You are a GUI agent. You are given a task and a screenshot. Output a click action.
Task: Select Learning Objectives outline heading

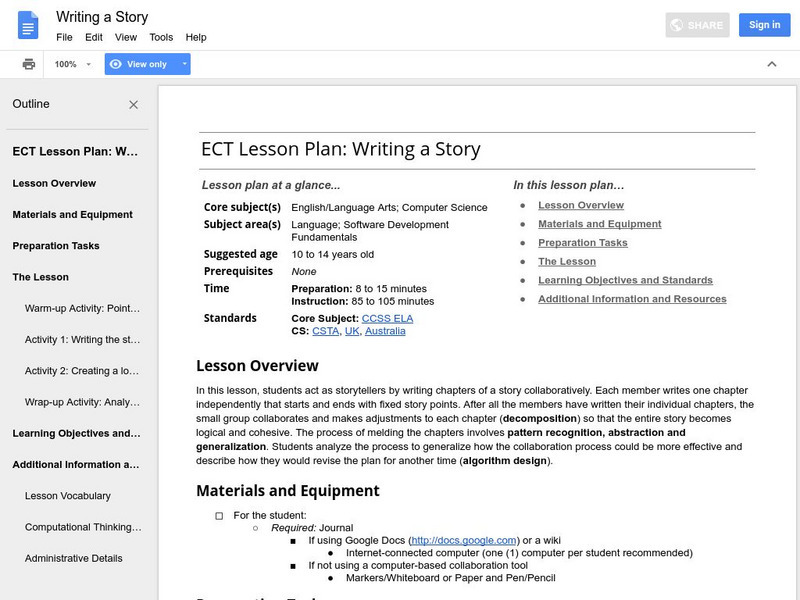(x=77, y=433)
